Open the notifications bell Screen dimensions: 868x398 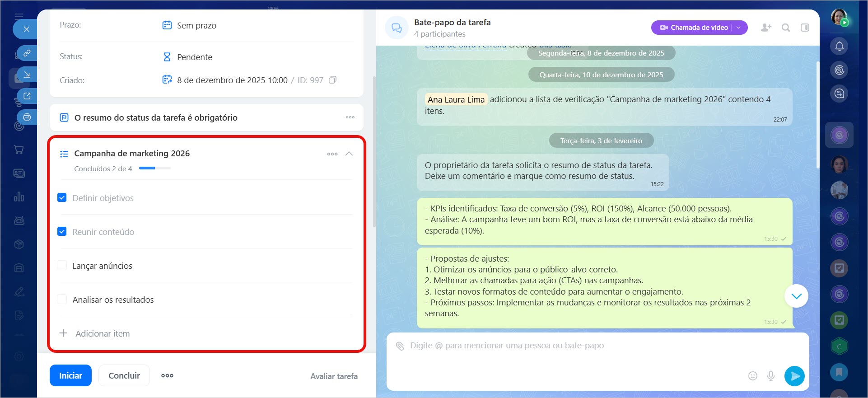click(x=839, y=46)
